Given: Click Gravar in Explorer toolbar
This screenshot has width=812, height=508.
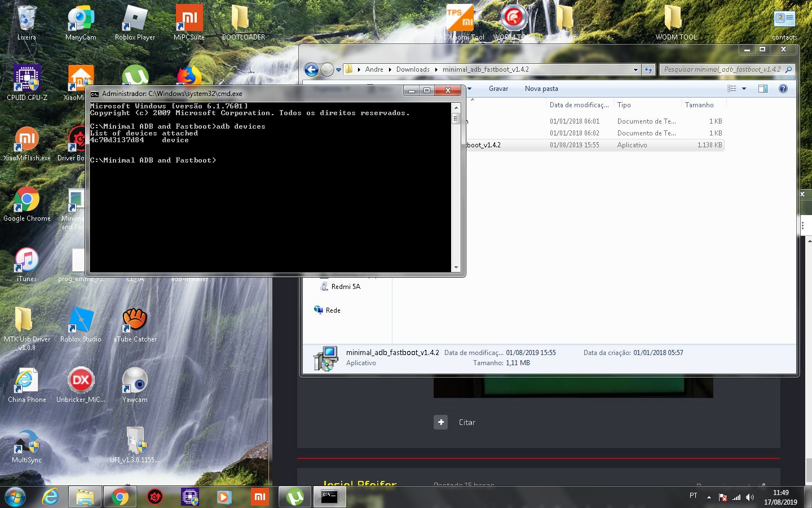Looking at the screenshot, I should [x=498, y=89].
